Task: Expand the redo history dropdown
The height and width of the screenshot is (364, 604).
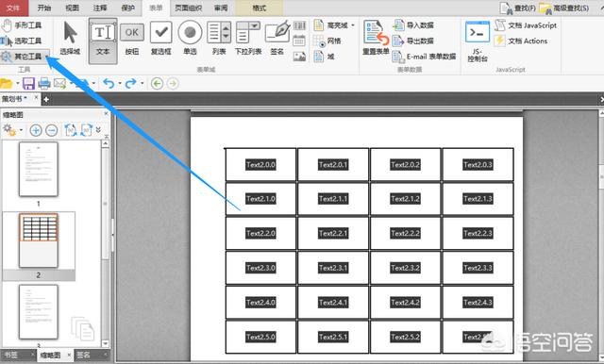Action: click(143, 84)
